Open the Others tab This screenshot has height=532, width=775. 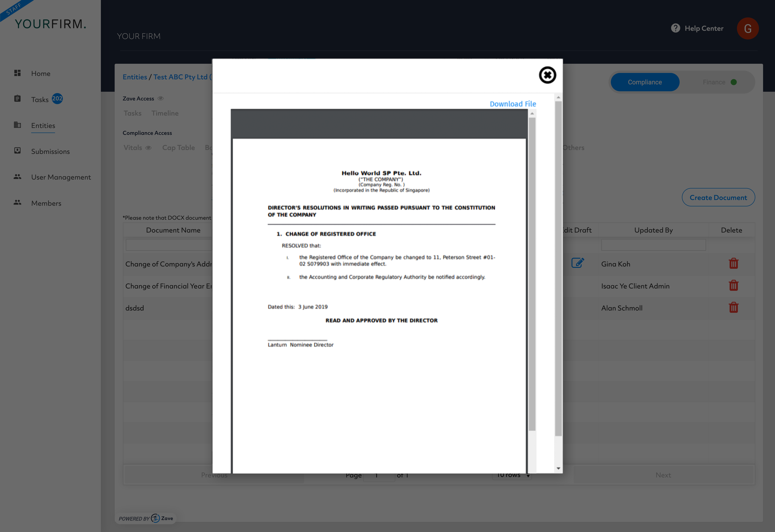(574, 147)
